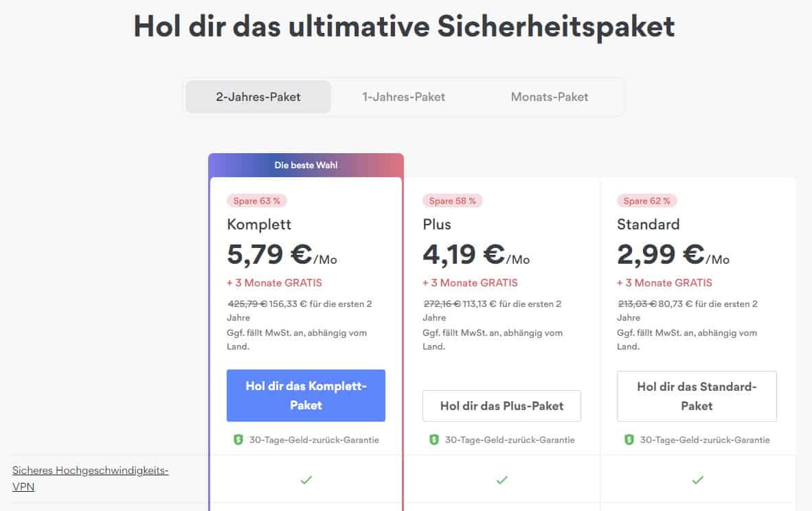Select the 2-Jahres-Paket tab
The width and height of the screenshot is (812, 511).
pos(258,97)
